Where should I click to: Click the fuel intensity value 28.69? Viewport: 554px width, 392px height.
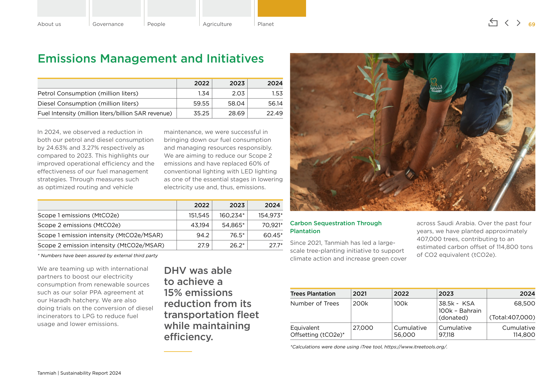236,113
